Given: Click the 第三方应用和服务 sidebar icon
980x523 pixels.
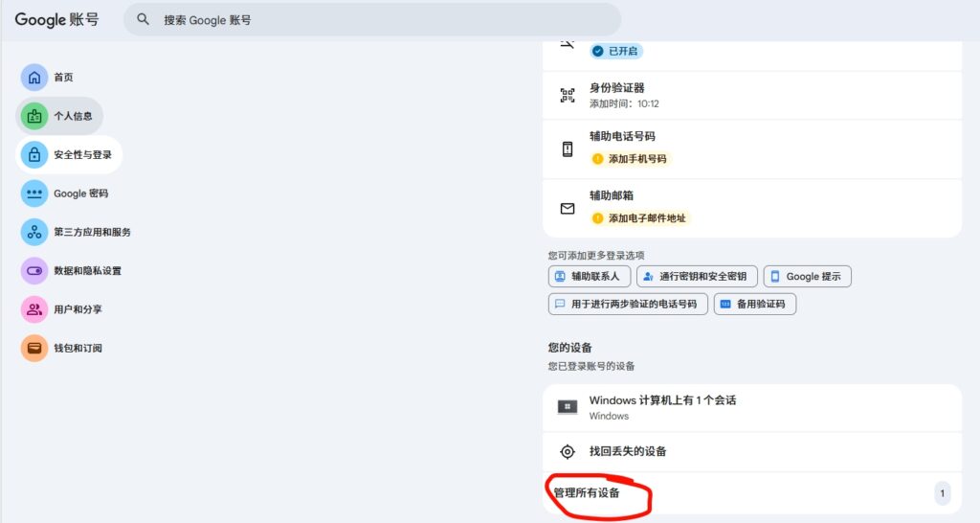Looking at the screenshot, I should (x=34, y=232).
